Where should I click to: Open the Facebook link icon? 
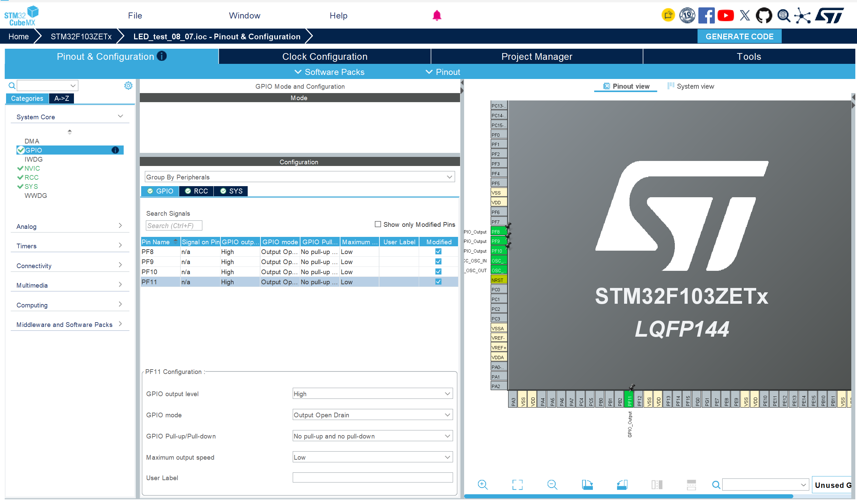(x=706, y=16)
